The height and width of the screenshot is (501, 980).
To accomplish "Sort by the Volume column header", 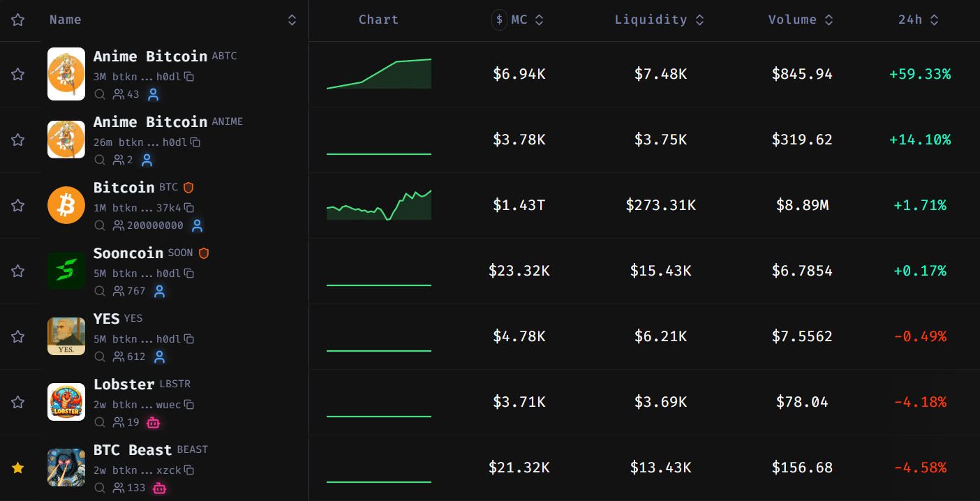I will [801, 20].
